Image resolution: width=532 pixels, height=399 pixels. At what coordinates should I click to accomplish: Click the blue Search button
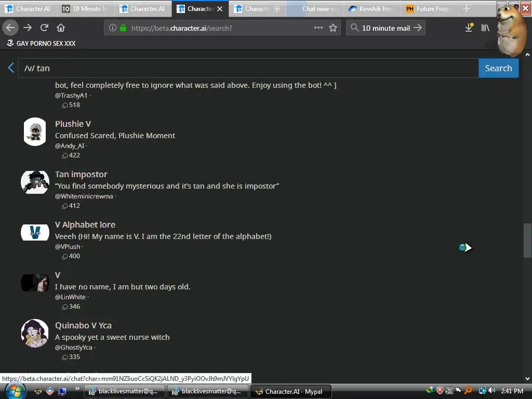click(x=498, y=68)
